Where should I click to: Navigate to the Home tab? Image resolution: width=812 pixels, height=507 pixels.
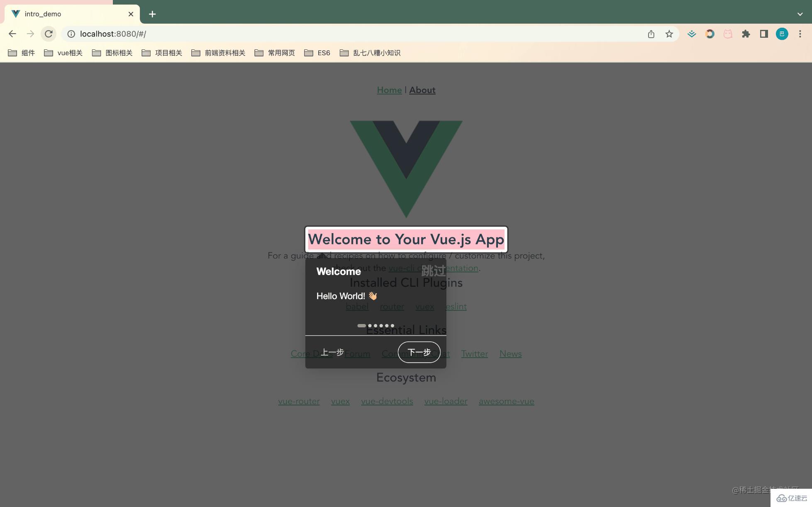click(x=388, y=90)
